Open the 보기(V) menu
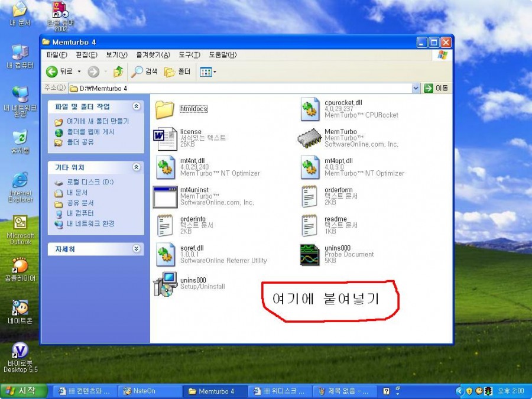 pos(116,55)
